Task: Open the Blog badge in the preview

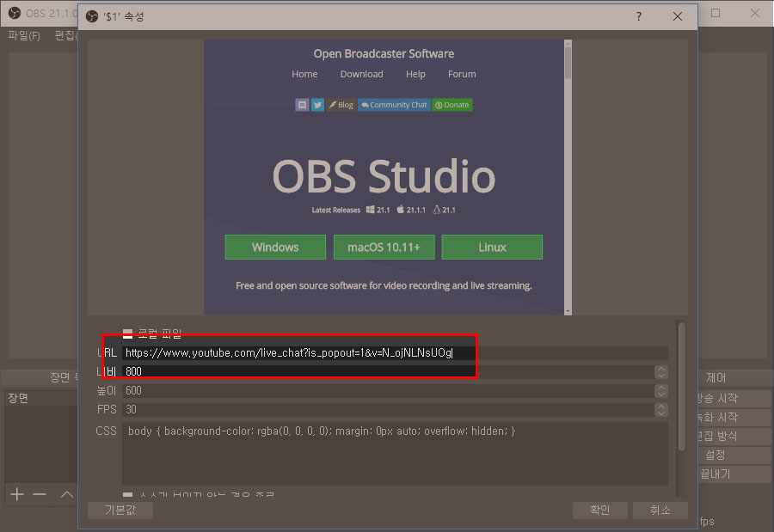Action: click(x=341, y=105)
